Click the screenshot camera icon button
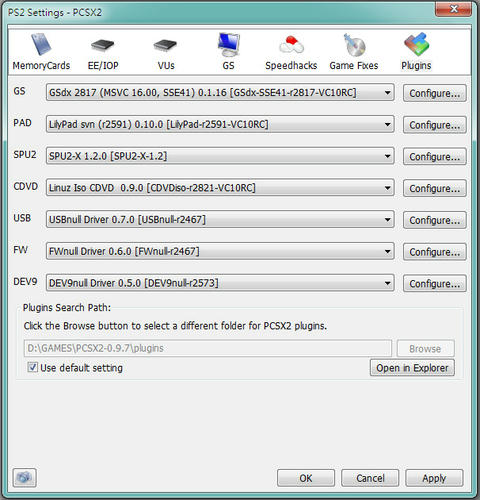 tap(24, 478)
